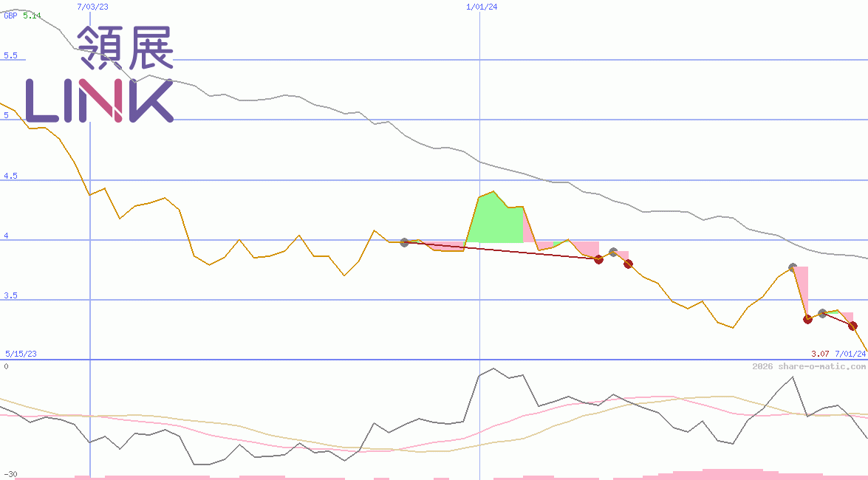Click the 3.5 price axis label
Screen dimensions: 868x480
click(10, 295)
